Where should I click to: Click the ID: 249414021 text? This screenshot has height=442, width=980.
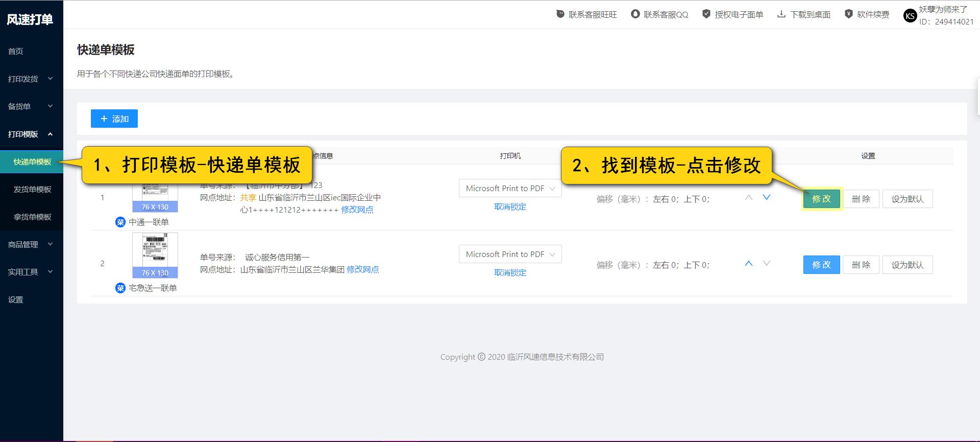[x=946, y=21]
